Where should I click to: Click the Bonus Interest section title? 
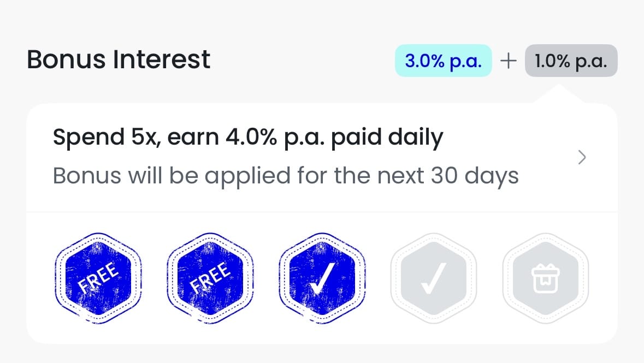(119, 59)
